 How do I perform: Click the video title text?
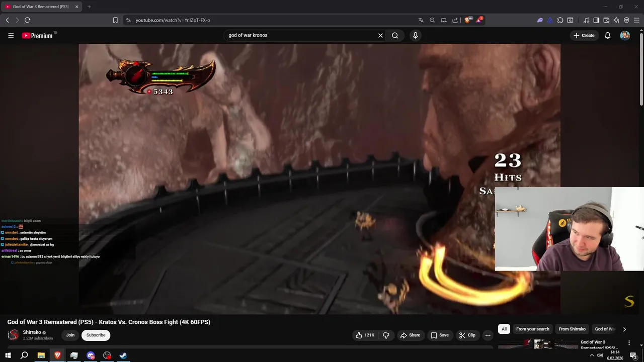[x=109, y=322]
